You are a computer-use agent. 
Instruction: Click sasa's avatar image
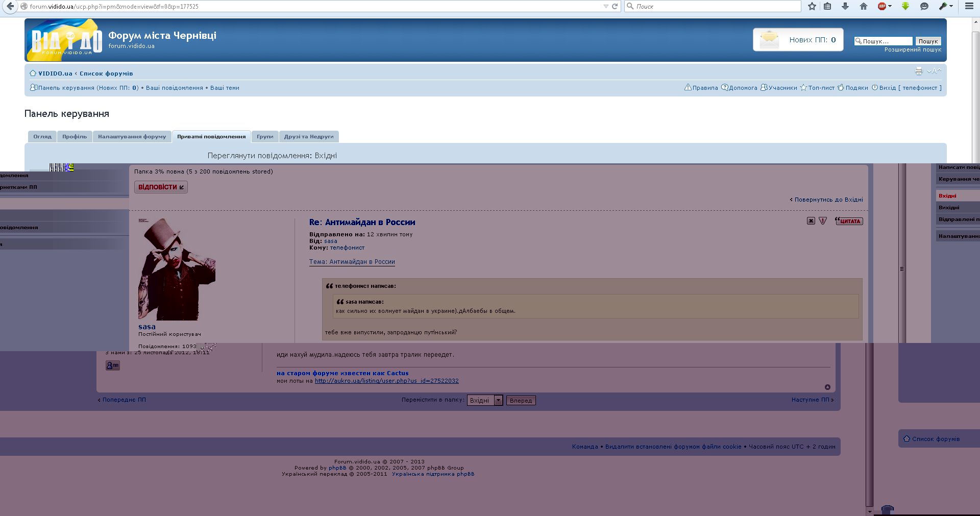coord(177,269)
